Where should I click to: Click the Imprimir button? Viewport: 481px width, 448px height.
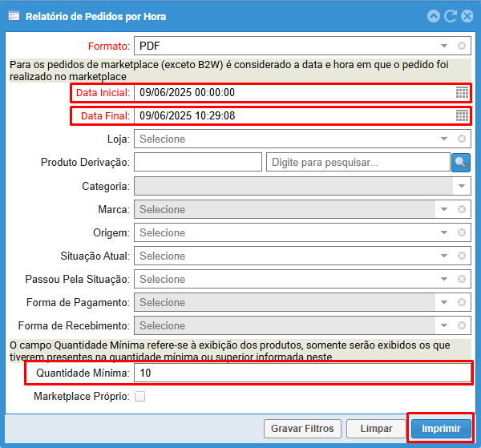(x=441, y=429)
